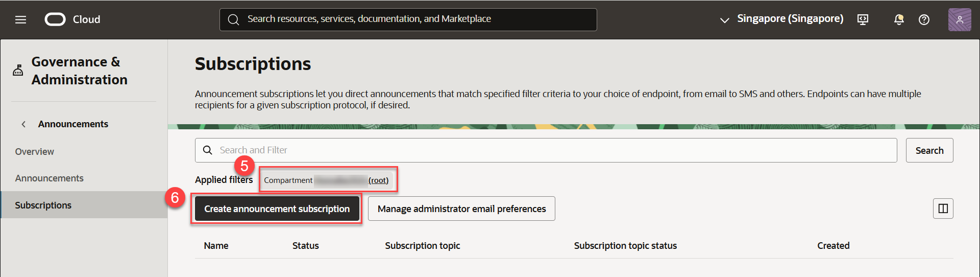
Task: Click the magnifier in Search and Filter
Action: point(208,150)
